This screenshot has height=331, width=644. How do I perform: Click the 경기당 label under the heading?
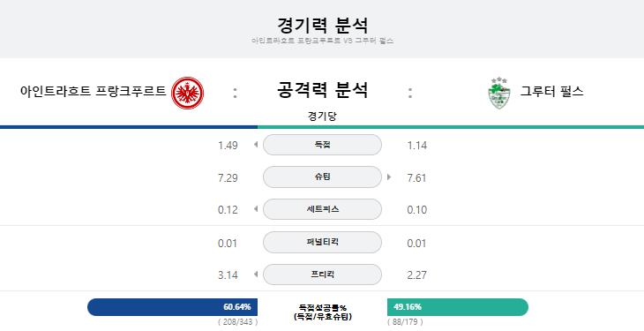pos(322,117)
